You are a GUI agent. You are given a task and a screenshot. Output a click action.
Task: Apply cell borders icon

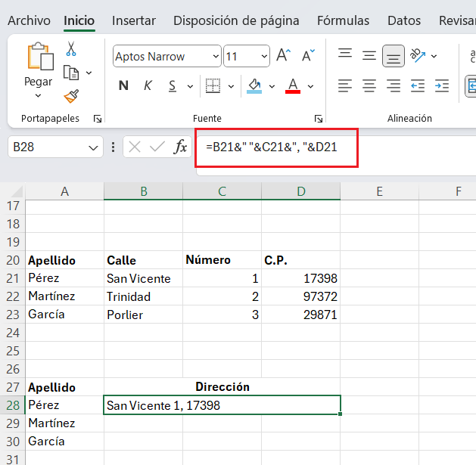click(x=213, y=86)
